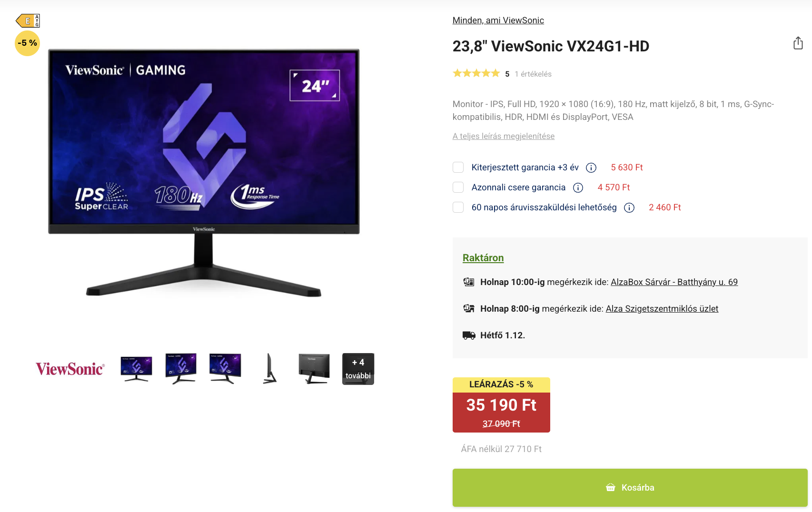The image size is (812, 512).
Task: Click the -5 % discount badge
Action: click(28, 43)
